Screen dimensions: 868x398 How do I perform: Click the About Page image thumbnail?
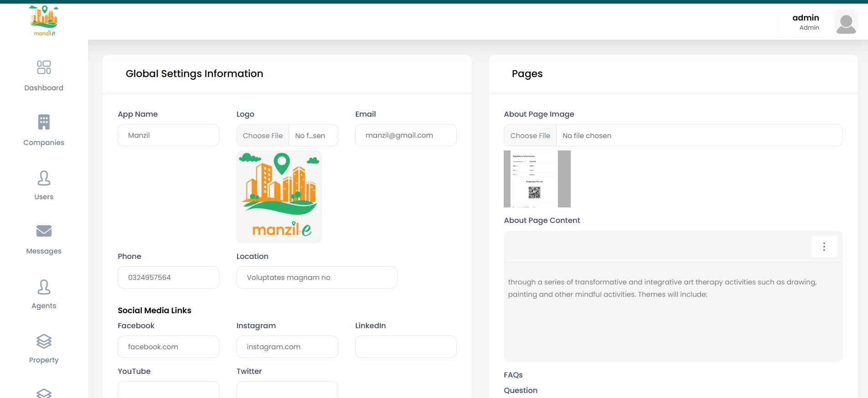pyautogui.click(x=537, y=179)
